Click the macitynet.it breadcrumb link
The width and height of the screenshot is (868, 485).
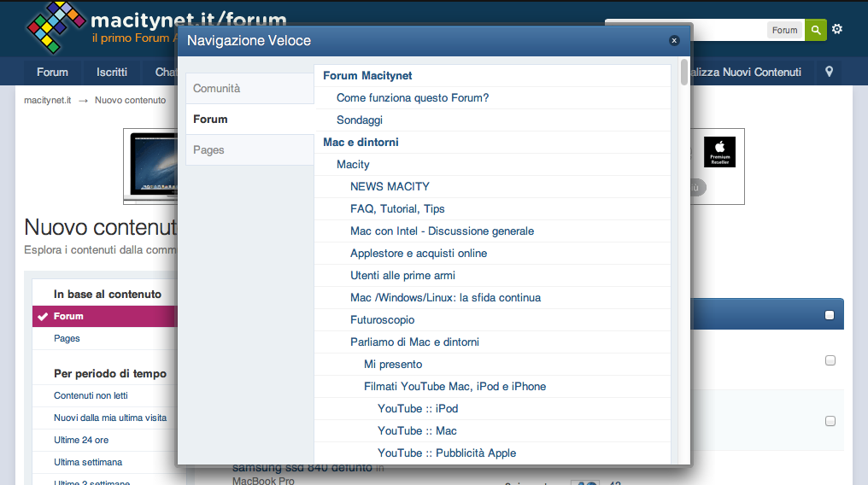click(x=48, y=100)
